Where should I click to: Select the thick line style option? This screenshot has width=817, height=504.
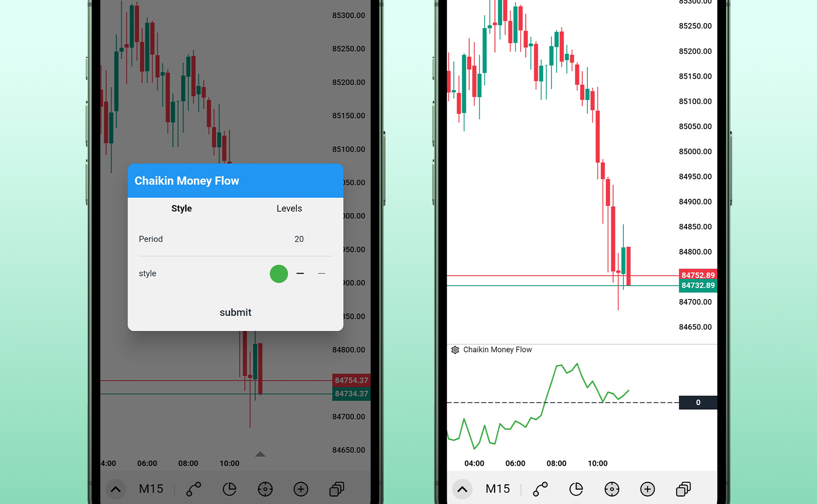tap(300, 273)
